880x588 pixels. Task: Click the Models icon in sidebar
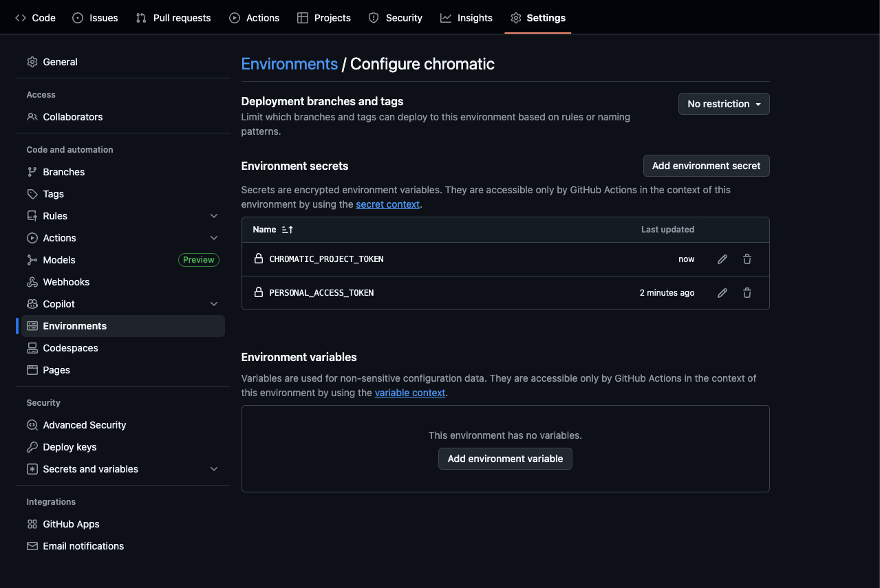tap(32, 260)
